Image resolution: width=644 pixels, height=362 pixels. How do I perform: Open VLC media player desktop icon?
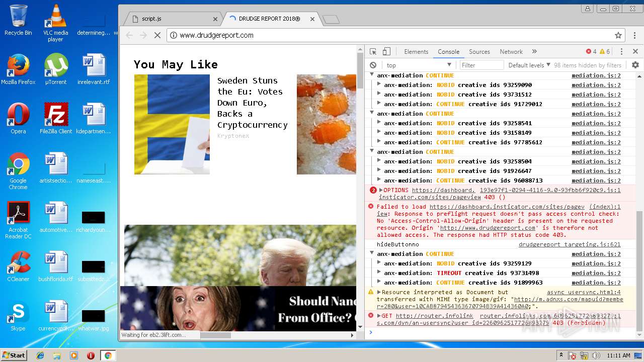click(55, 23)
